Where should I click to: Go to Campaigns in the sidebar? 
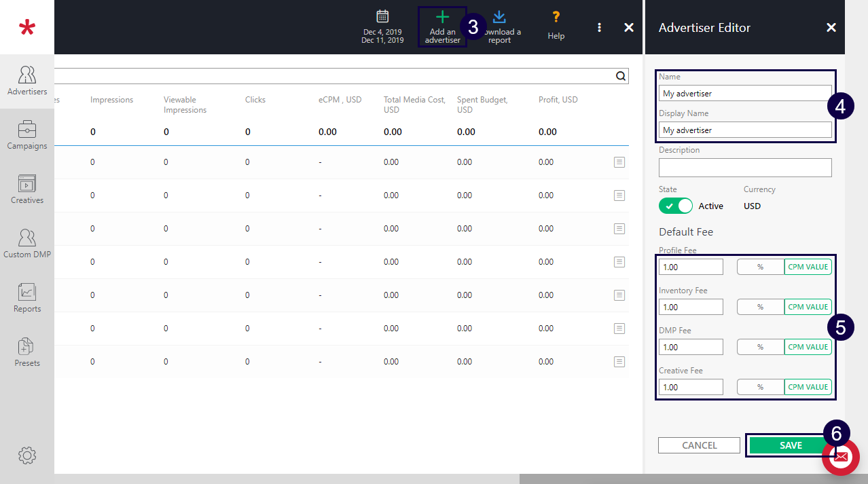click(27, 135)
